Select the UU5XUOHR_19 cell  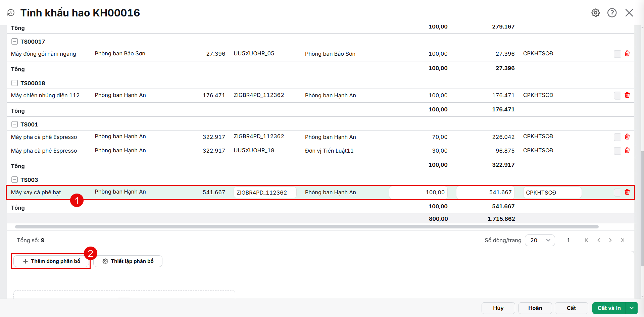pyautogui.click(x=254, y=151)
